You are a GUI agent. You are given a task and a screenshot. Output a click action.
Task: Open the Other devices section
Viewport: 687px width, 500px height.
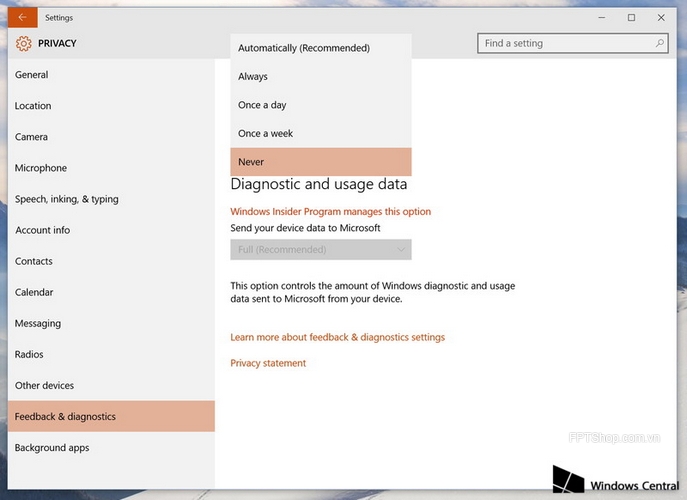111,386
